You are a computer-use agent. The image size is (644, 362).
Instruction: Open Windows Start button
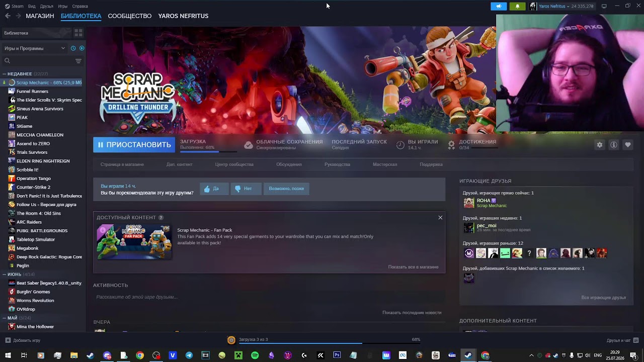(8, 355)
